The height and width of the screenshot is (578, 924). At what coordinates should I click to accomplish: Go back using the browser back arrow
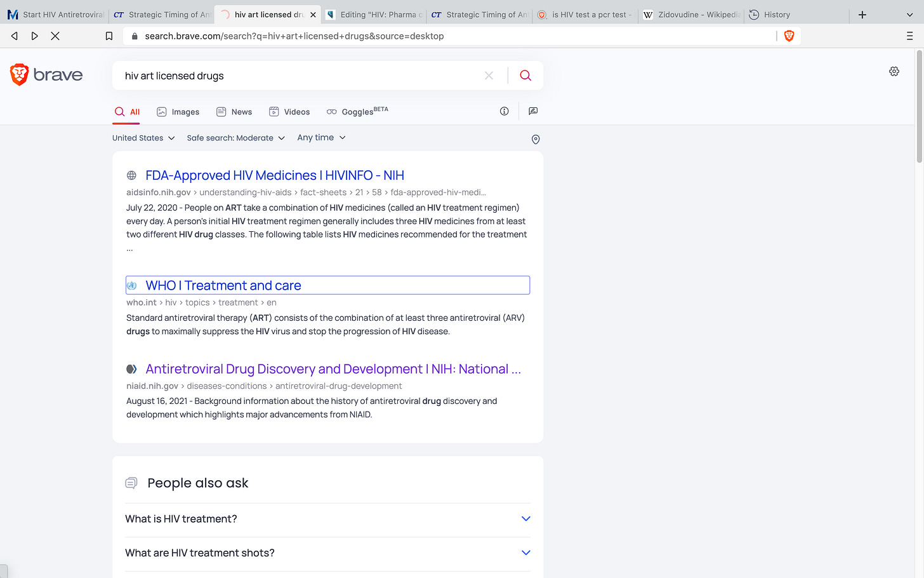[15, 36]
